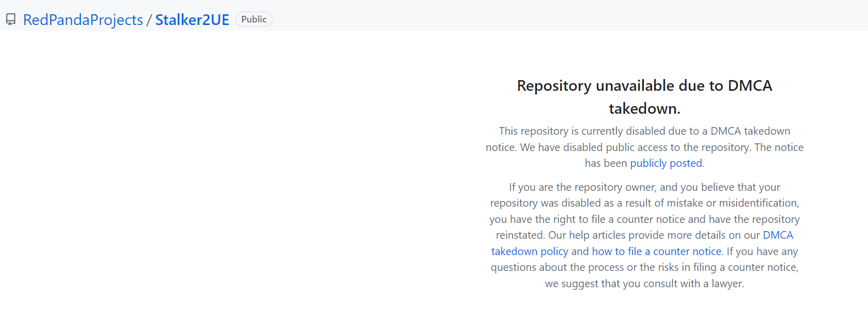Click the line starting 'If you are the repository owner'
This screenshot has height=327, width=868.
coord(644,187)
